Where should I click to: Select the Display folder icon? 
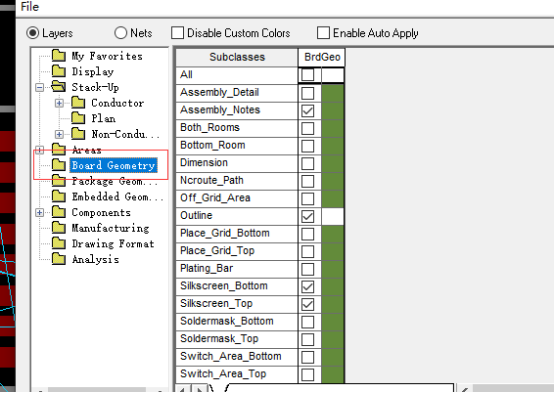[x=59, y=71]
